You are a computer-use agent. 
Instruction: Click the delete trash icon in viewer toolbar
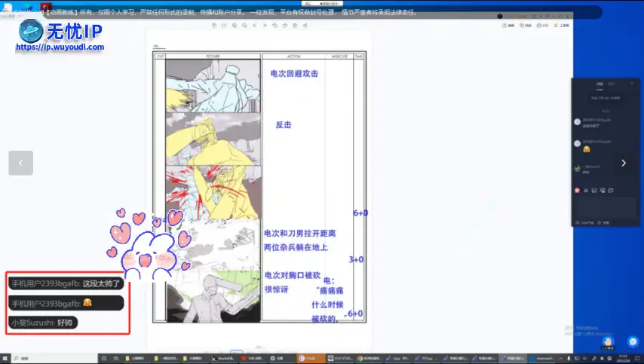click(x=293, y=26)
